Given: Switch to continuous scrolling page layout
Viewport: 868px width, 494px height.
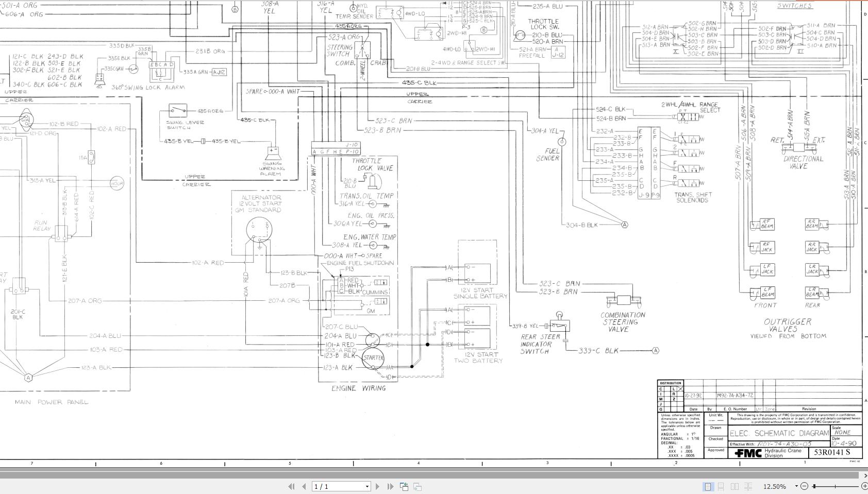Looking at the screenshot, I should [x=721, y=486].
